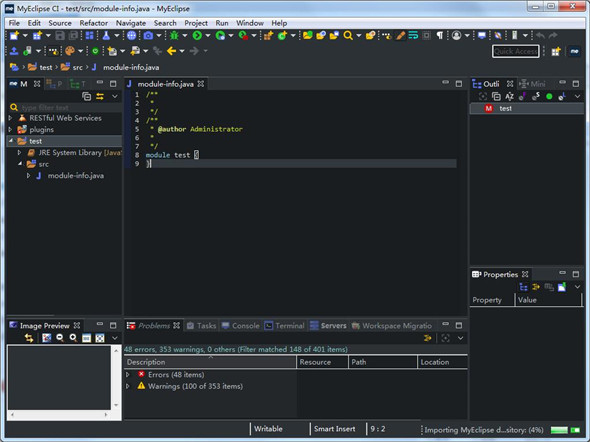Click the Save disk icon
Image resolution: width=590 pixels, height=442 pixels.
click(x=60, y=35)
